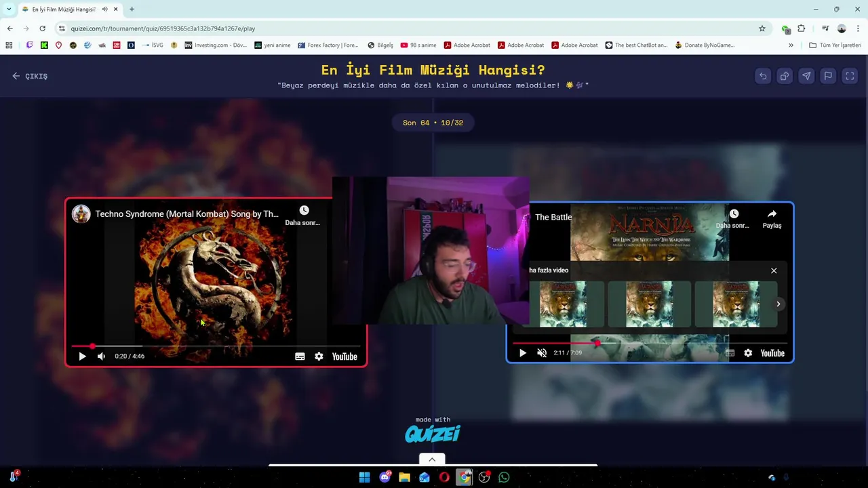The height and width of the screenshot is (488, 868).
Task: Open a new browser tab
Action: pyautogui.click(x=132, y=9)
